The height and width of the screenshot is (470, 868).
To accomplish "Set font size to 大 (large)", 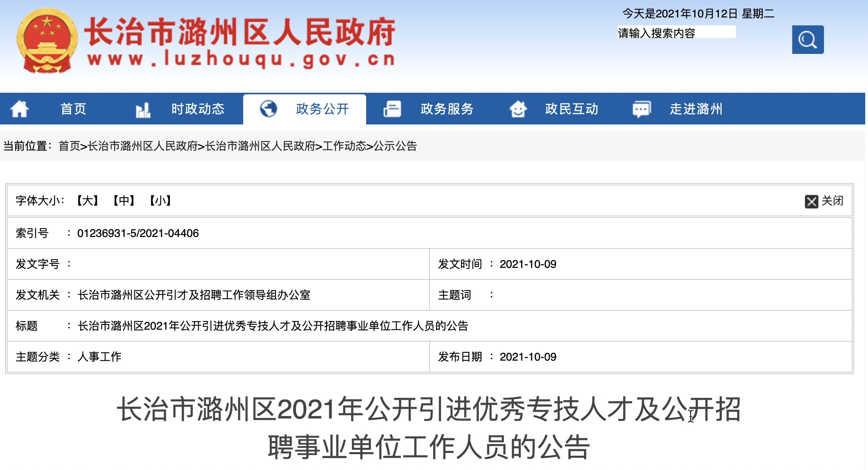I will pos(88,201).
